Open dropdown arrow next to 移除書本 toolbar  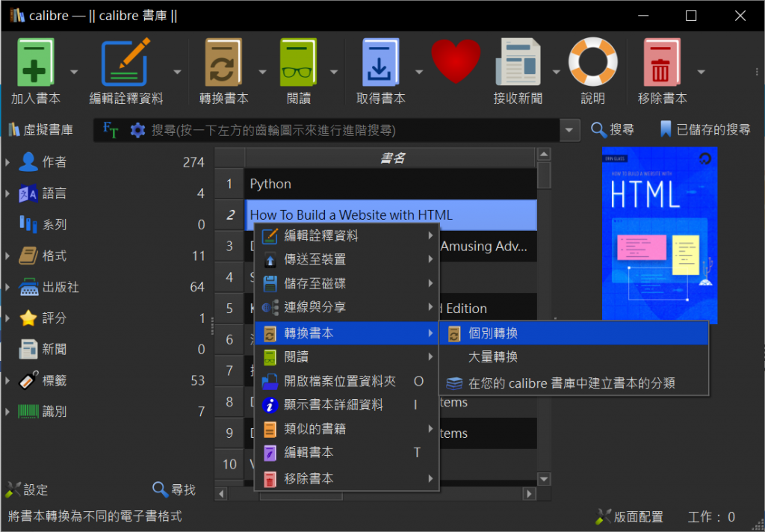[701, 72]
